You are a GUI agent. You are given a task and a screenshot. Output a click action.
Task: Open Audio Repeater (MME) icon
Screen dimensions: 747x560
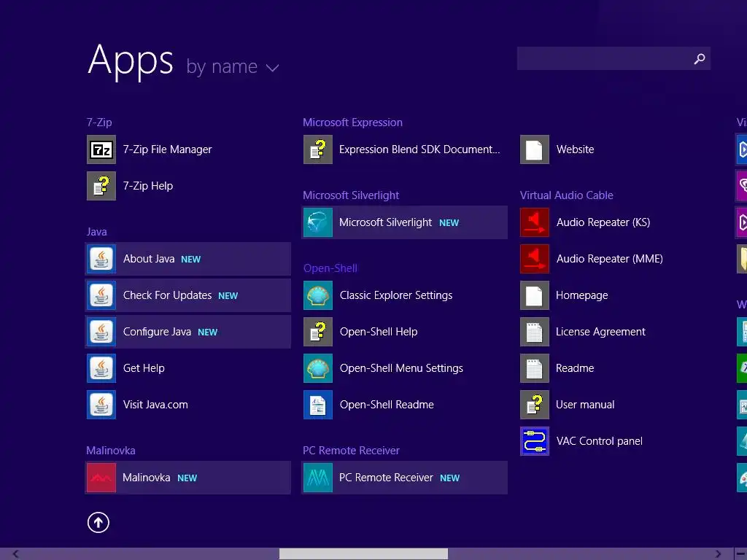click(x=535, y=259)
